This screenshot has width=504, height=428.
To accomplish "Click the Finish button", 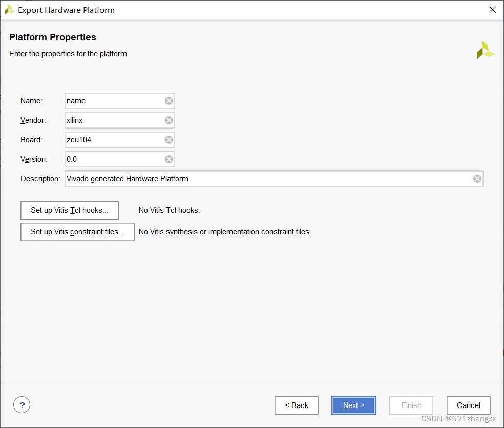I will (411, 405).
